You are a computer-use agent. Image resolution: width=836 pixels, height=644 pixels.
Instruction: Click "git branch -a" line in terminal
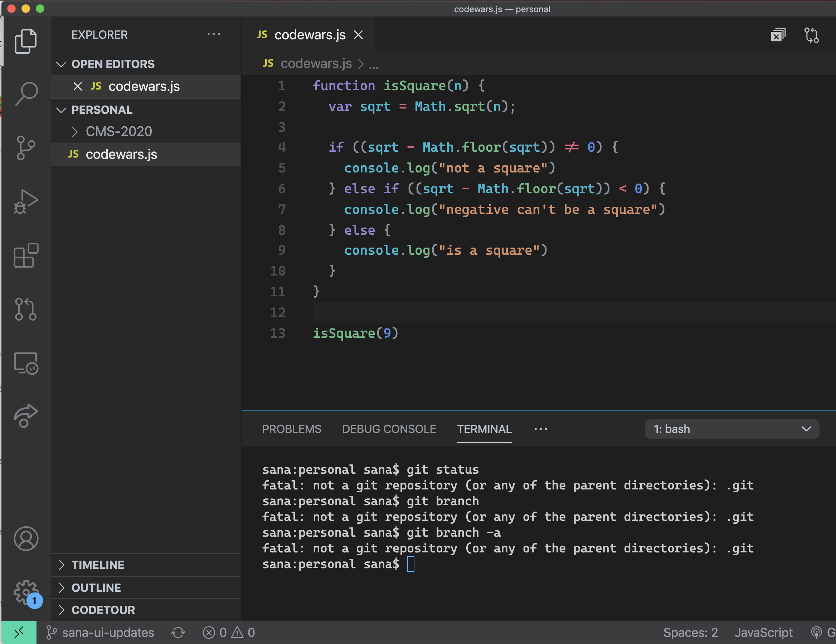coord(381,533)
